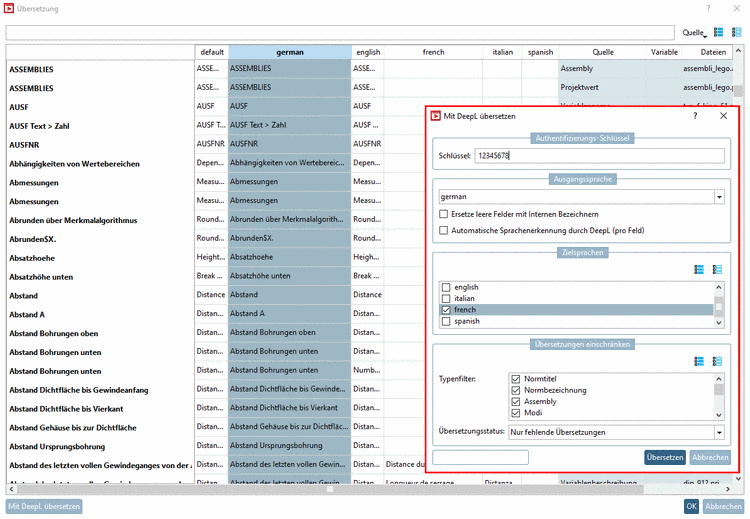The image size is (750, 519).
Task: Select 'Abstand Ursprungsbohrung' row label
Action: [57, 447]
